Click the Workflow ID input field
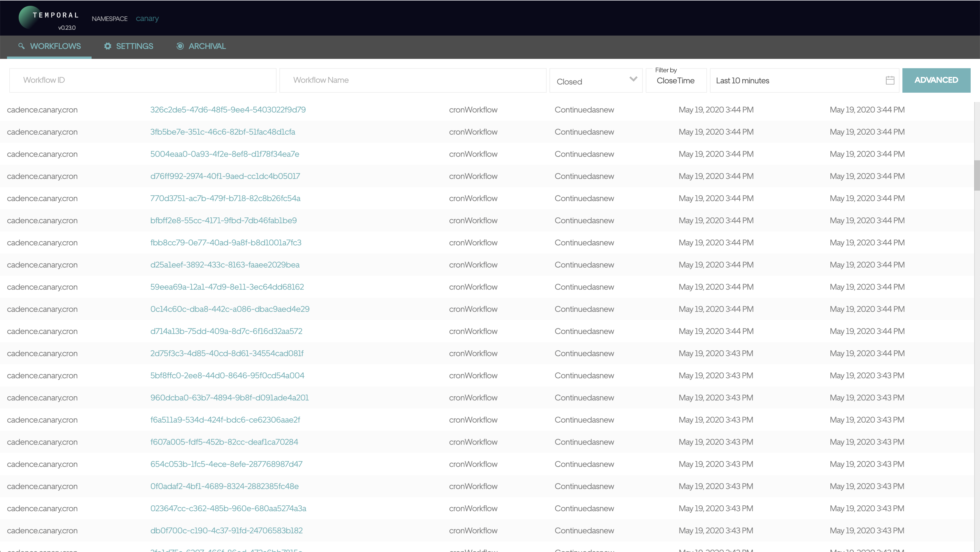The image size is (980, 552). point(143,80)
